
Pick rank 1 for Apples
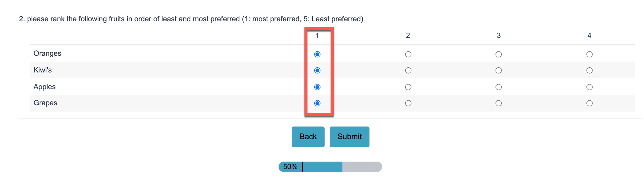[317, 87]
